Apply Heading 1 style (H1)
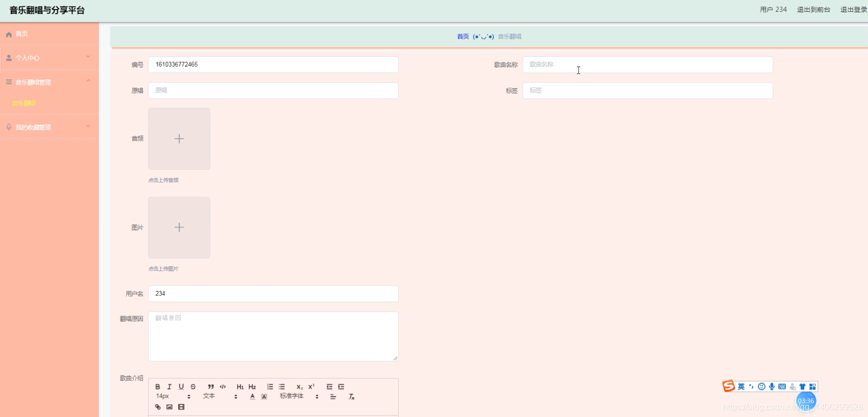This screenshot has width=868, height=417. (x=240, y=387)
